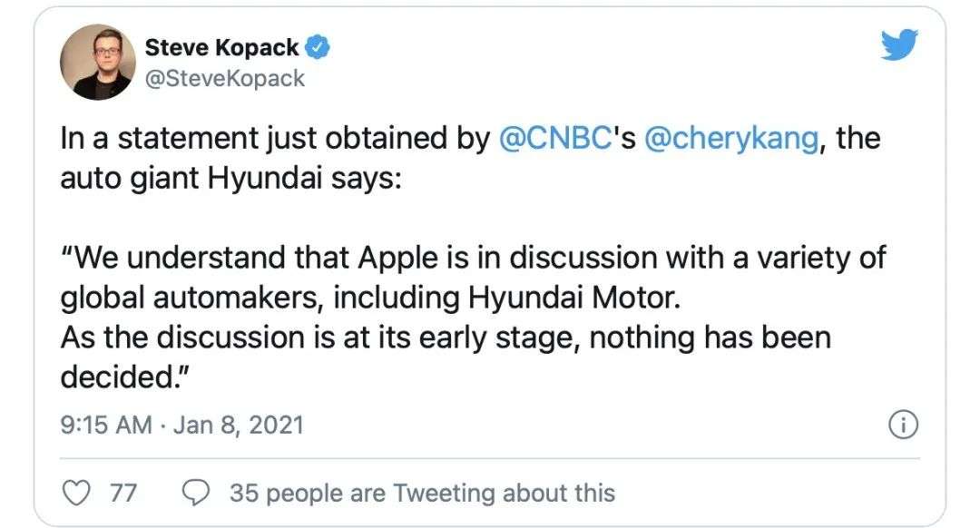This screenshot has width=980, height=528.
Task: Click the like count of 77
Action: click(x=122, y=494)
